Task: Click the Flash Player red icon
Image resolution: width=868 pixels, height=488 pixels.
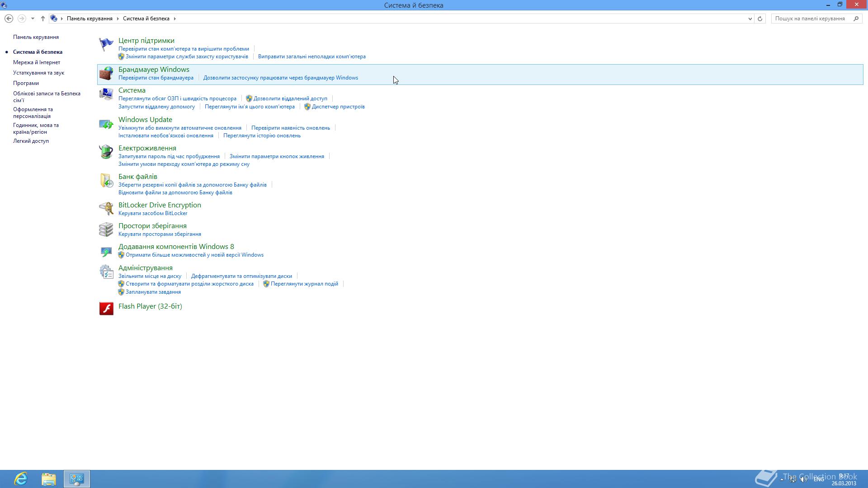Action: [x=106, y=309]
